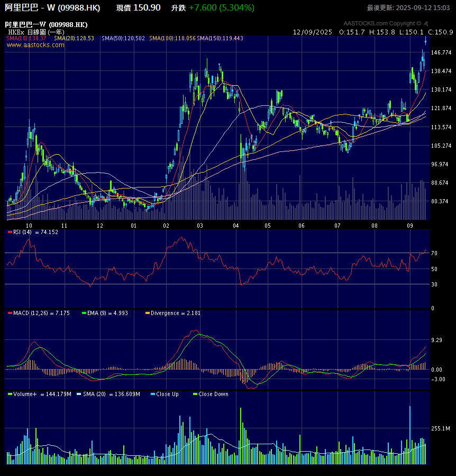Click the 最後更新 2025-09-12 15:03 timestamp

pyautogui.click(x=408, y=8)
